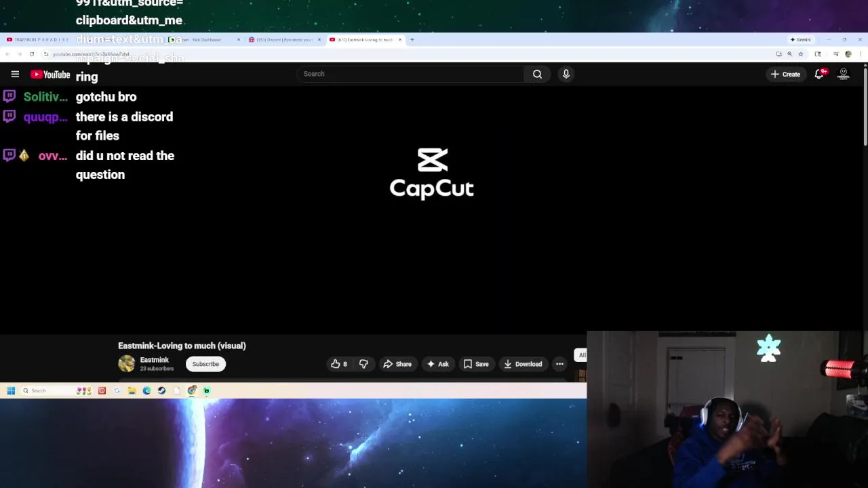
Task: Open browser zoom magnifier icon
Action: (789, 54)
